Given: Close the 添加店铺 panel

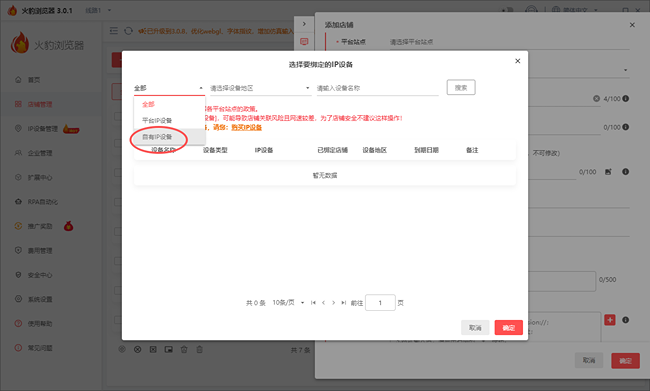Looking at the screenshot, I should (632, 25).
